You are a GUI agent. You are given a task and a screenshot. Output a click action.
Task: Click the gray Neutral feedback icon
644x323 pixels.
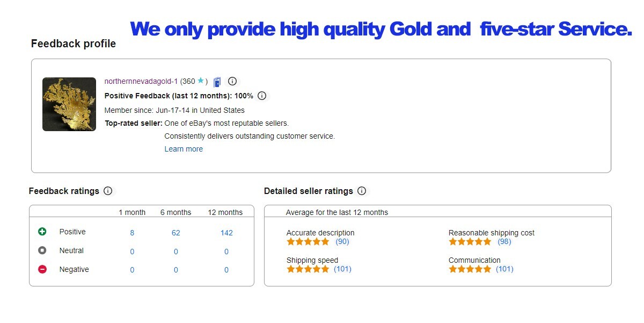44,250
